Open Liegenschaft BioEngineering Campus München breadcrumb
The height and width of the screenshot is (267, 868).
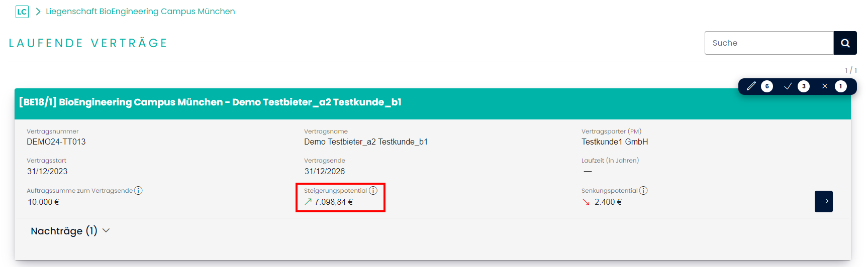[140, 12]
